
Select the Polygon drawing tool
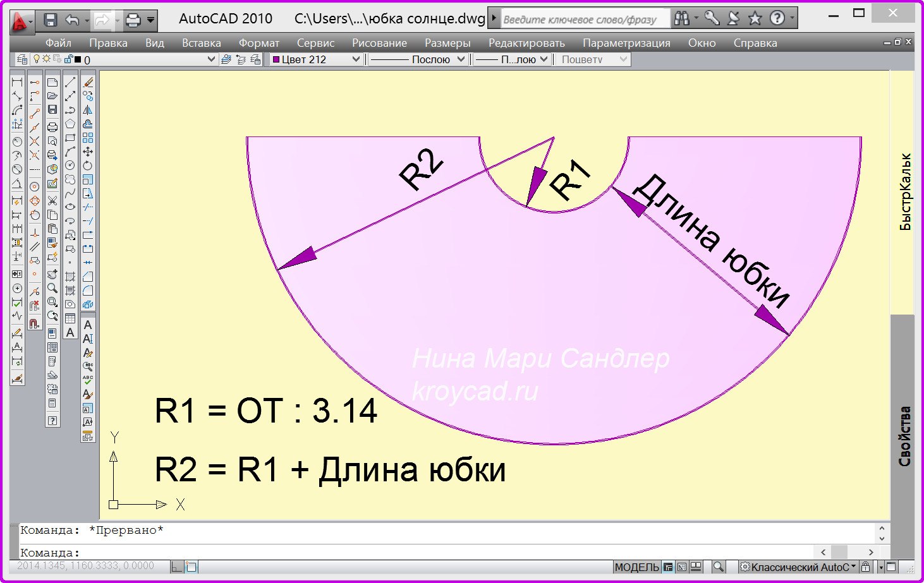point(70,124)
